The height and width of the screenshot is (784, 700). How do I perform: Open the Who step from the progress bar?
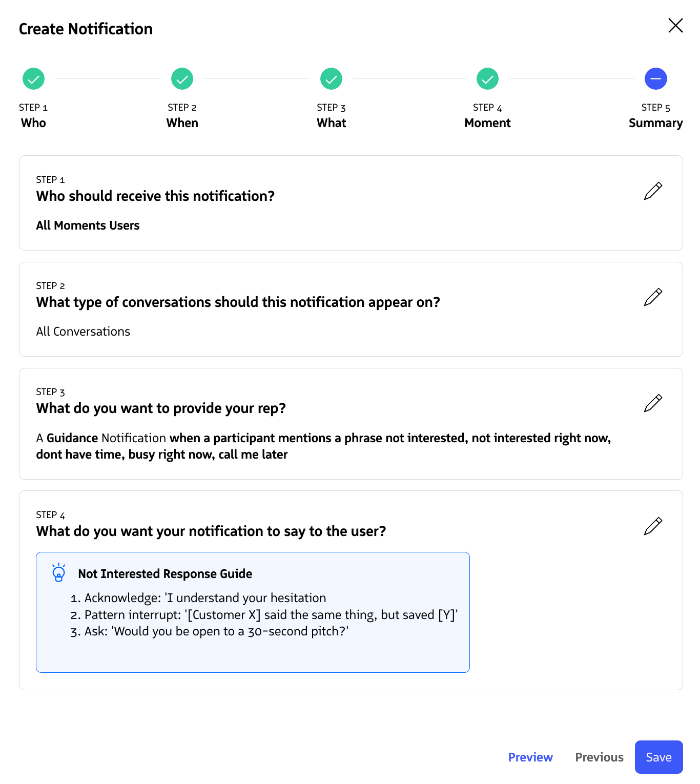tap(33, 122)
